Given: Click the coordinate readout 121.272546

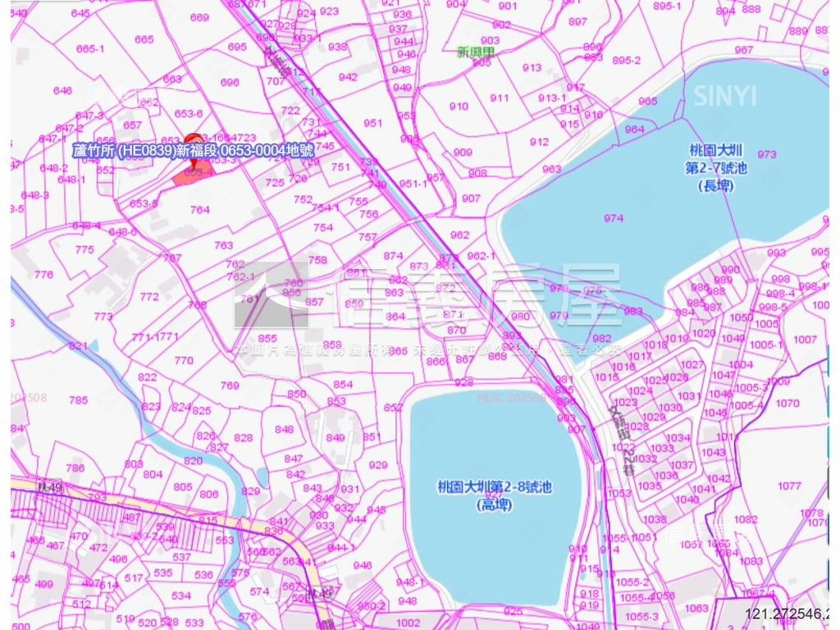Looking at the screenshot, I should 786,614.
